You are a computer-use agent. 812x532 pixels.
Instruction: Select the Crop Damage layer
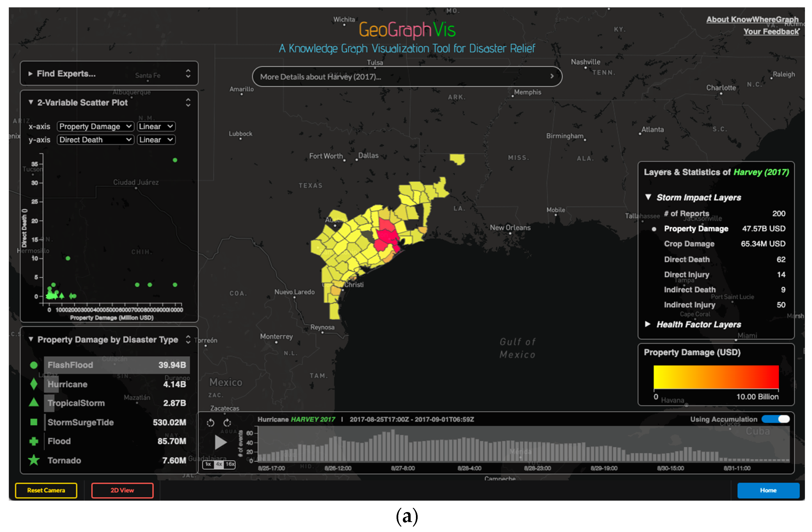689,244
